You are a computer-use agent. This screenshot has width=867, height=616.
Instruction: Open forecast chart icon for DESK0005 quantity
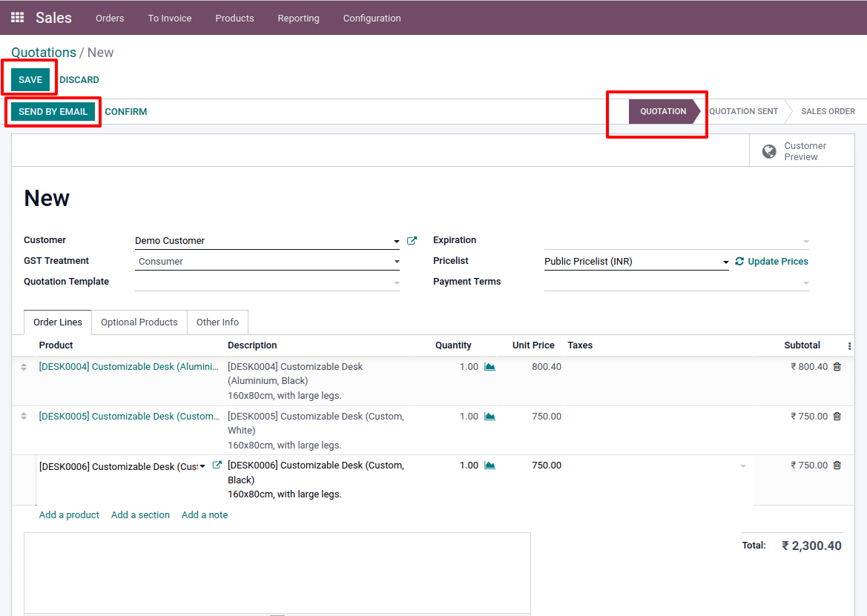tap(489, 417)
